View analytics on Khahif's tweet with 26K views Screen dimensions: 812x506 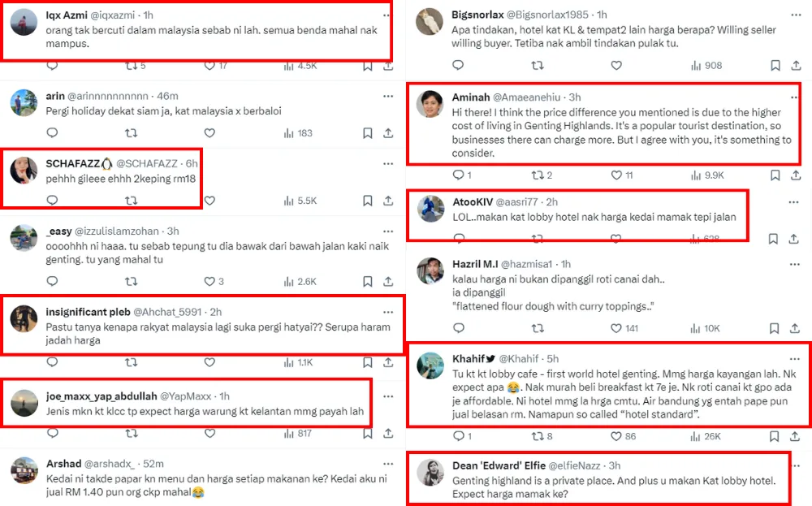click(698, 436)
